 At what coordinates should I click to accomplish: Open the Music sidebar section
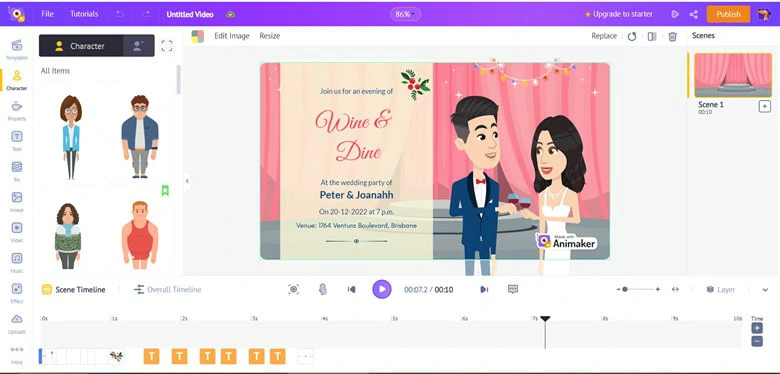(16, 263)
